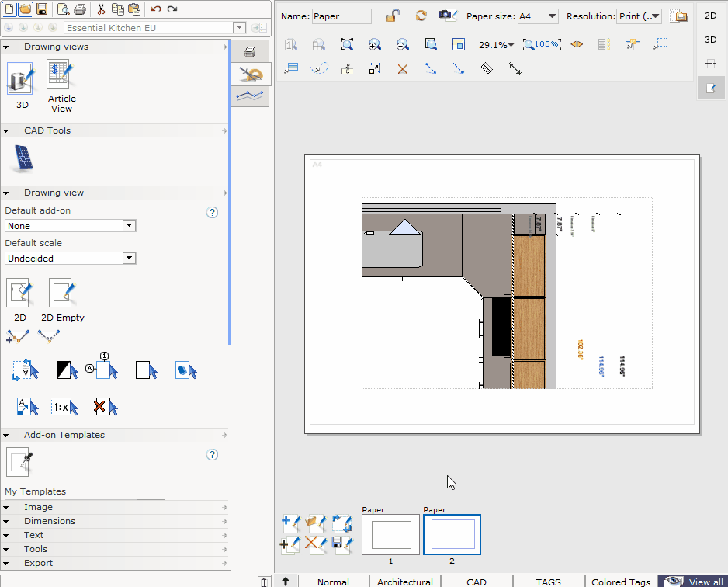
Task: Collapse the Drawing views section
Action: [6, 47]
